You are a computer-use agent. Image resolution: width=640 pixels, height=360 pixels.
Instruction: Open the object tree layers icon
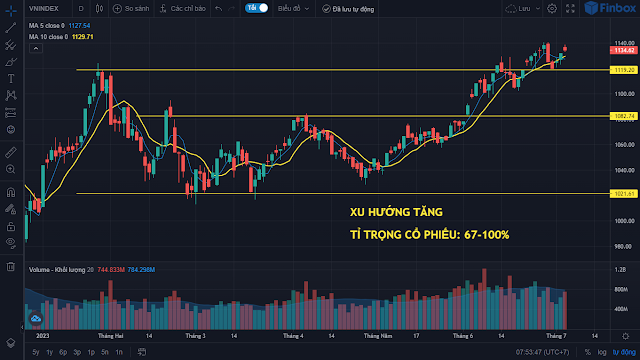[11, 343]
